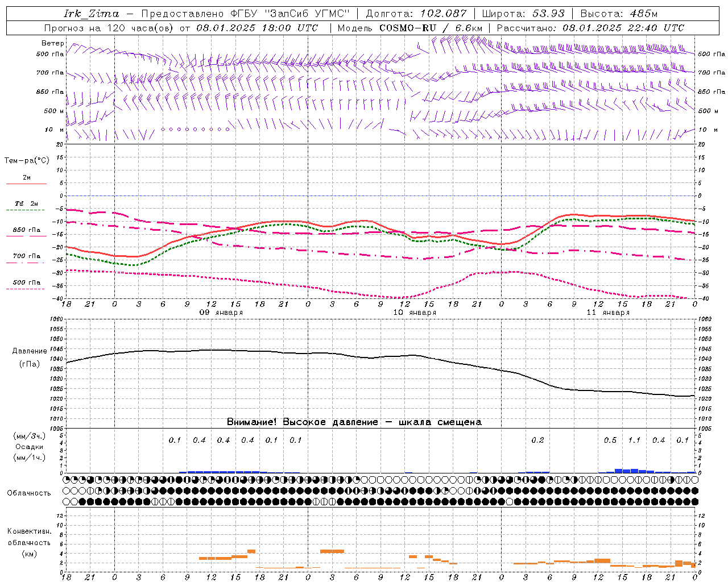Image resolution: width=728 pixels, height=582 pixels.
Task: Click the computed time Рассчитано: 08.01.2025 22:40 UTC
Action: tap(590, 28)
